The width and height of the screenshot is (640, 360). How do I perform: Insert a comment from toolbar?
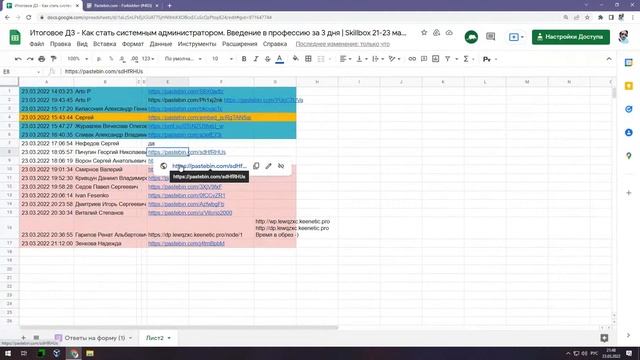pyautogui.click(x=424, y=59)
